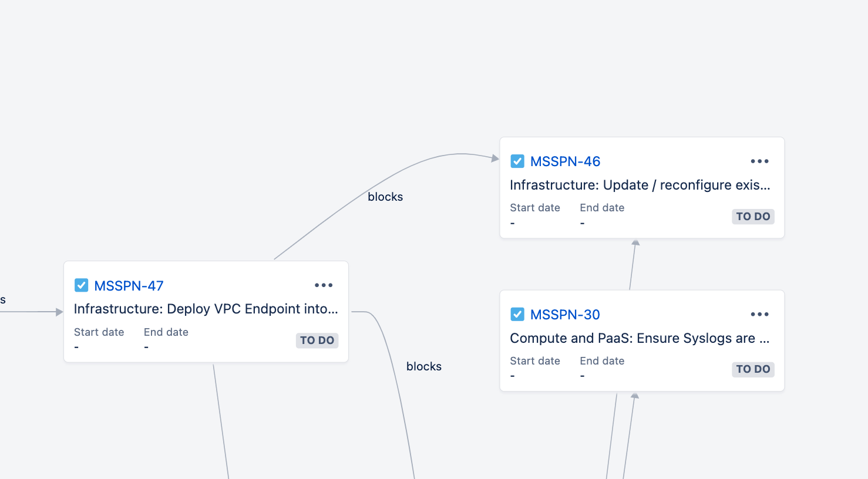Select the blocks label near MSSPN-46 arrow
This screenshot has width=868, height=479.
click(x=385, y=197)
